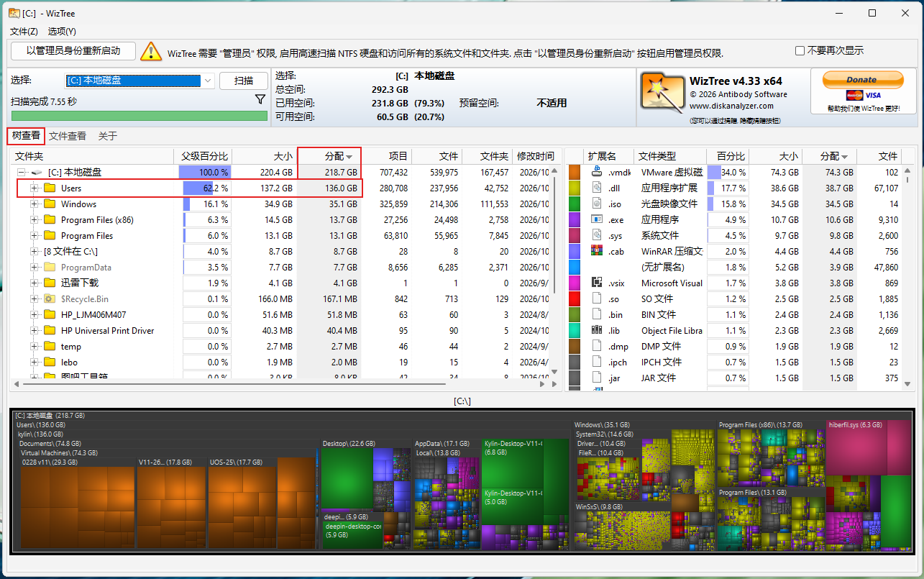Click the .vmdk VMware disk file icon
Viewport: 924px width, 579px height.
point(596,173)
